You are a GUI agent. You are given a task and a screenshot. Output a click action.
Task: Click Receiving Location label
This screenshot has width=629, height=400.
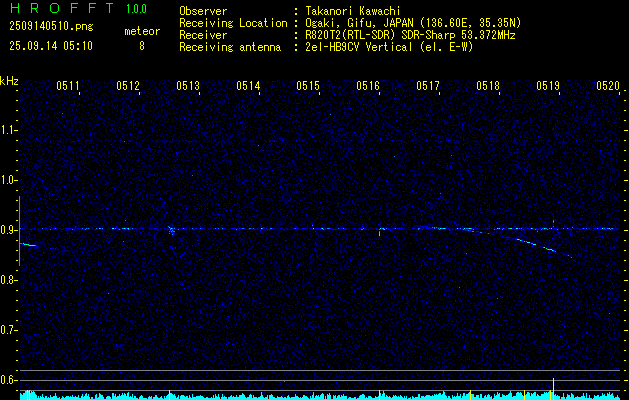[233, 23]
